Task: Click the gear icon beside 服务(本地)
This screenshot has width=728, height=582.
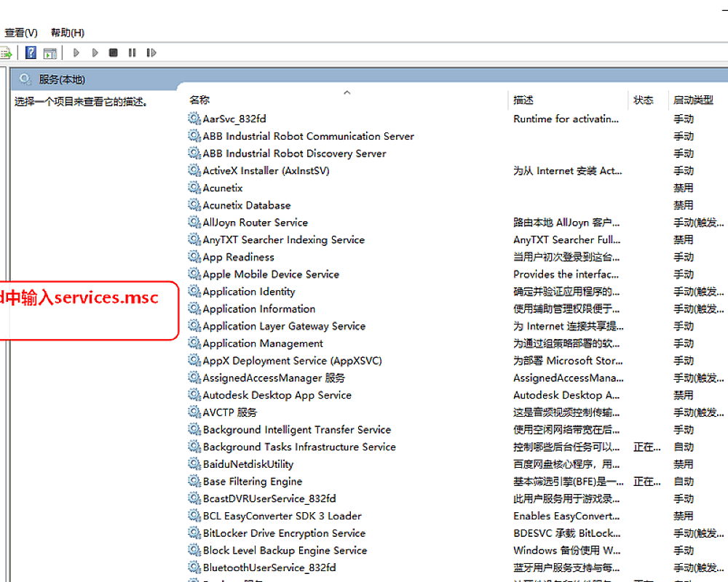Action: [x=25, y=79]
